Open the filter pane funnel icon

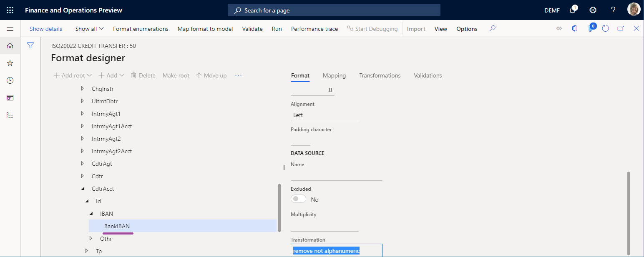[30, 46]
